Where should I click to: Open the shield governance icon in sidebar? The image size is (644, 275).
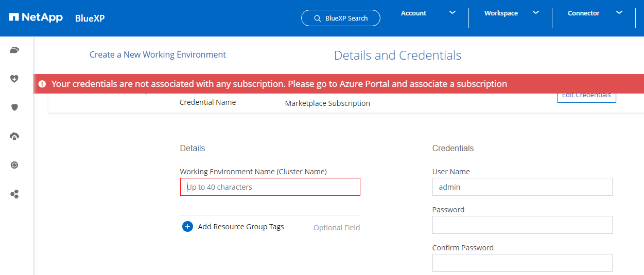coord(14,107)
